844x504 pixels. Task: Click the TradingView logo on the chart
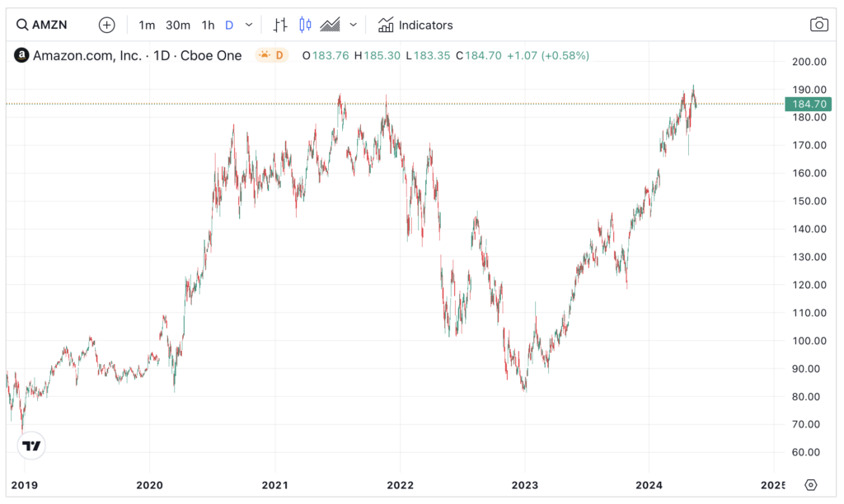click(x=31, y=446)
